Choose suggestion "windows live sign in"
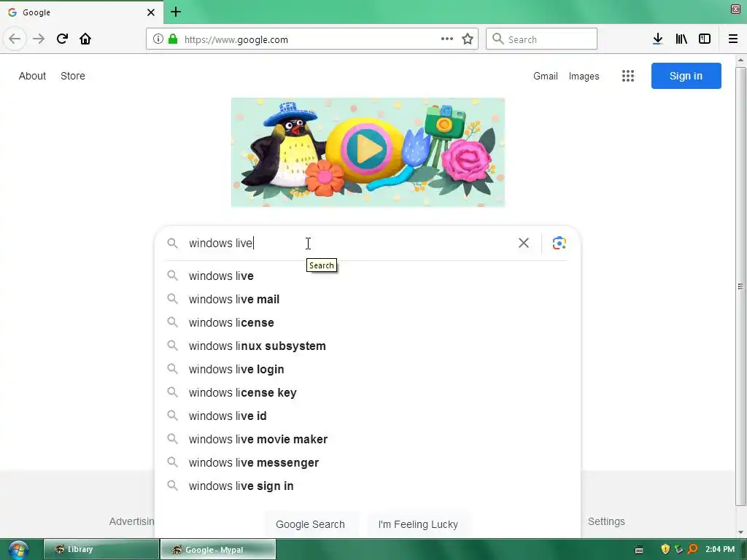747x560 pixels. point(368,486)
